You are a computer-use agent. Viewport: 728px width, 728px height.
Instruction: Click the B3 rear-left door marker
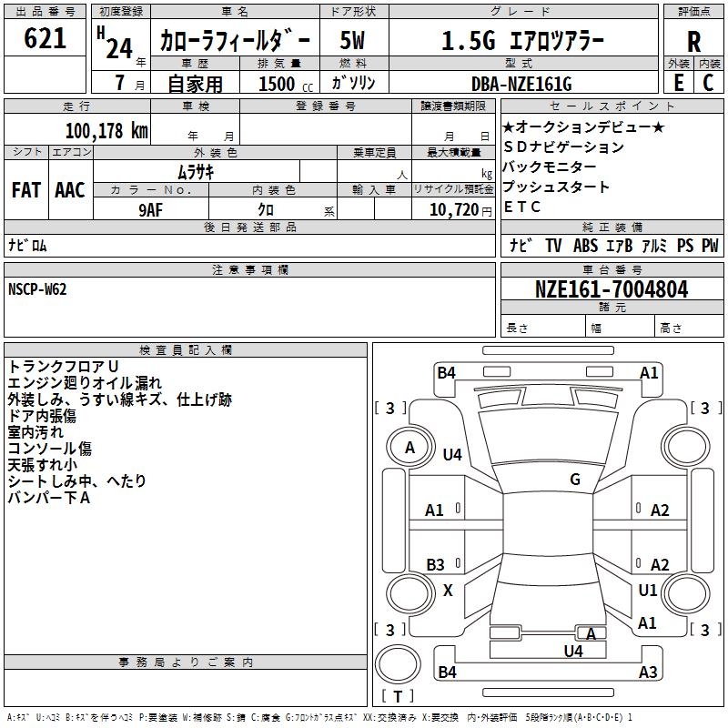435,564
